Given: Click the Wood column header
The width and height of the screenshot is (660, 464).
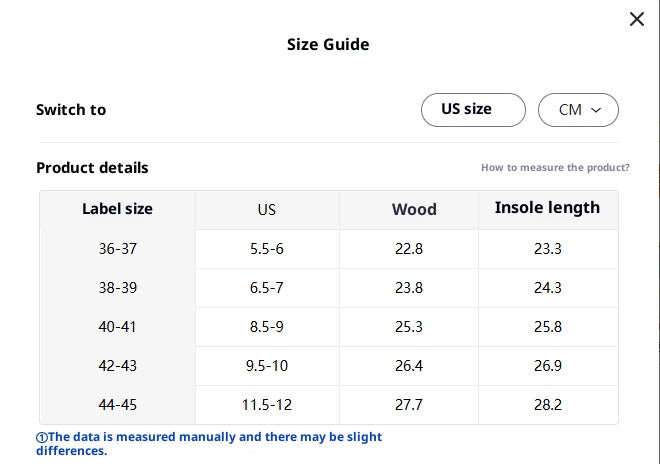Looking at the screenshot, I should pyautogui.click(x=414, y=210).
